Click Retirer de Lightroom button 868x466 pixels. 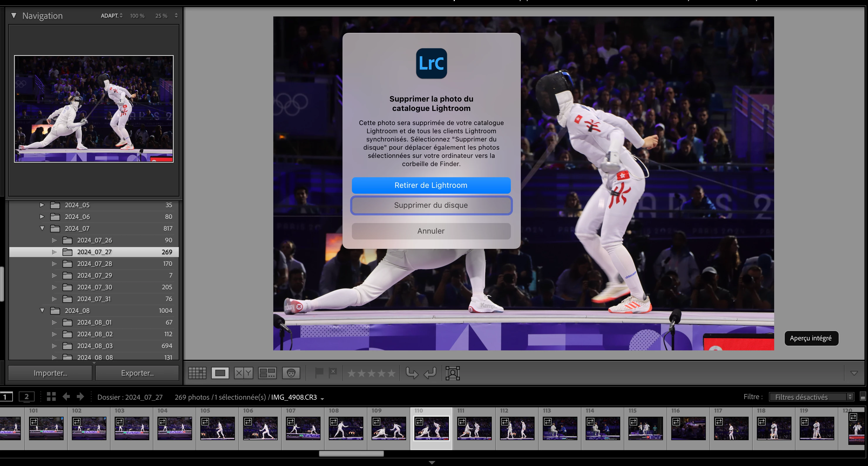tap(431, 185)
